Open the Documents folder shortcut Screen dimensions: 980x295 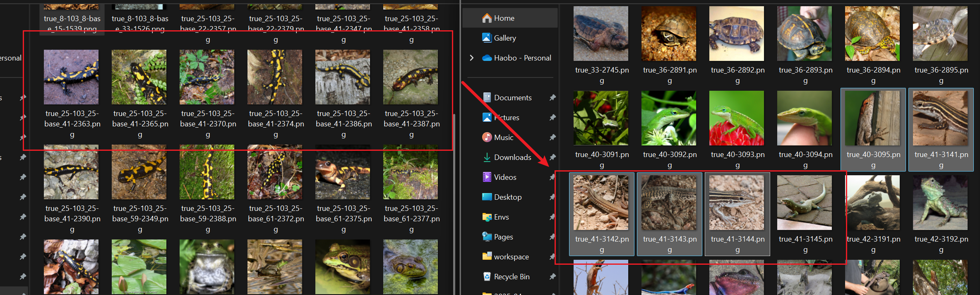pyautogui.click(x=512, y=98)
